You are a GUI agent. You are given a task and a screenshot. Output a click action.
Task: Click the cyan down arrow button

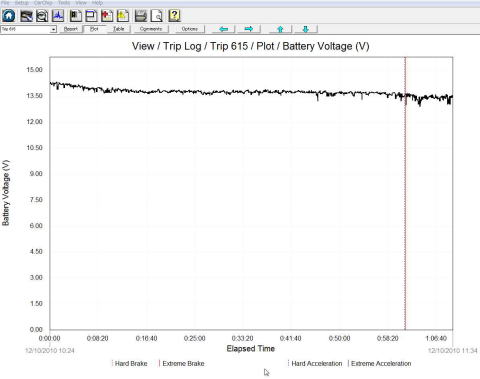(305, 29)
